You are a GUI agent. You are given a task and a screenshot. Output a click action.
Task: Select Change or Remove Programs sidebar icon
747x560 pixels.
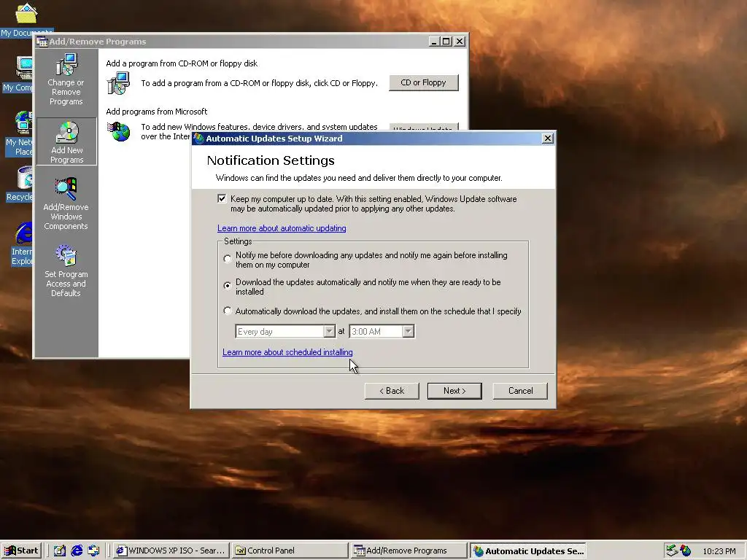click(x=66, y=65)
